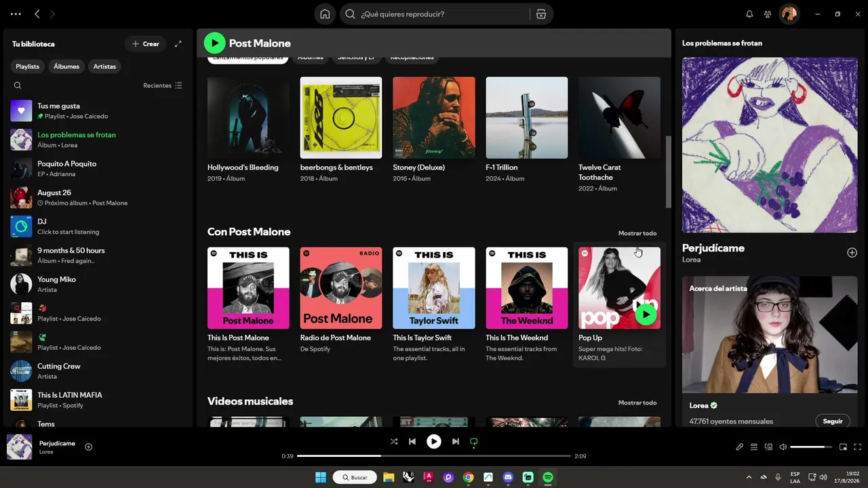The height and width of the screenshot is (488, 868).
Task: Mute the Spotify volume speaker icon
Action: (x=783, y=447)
